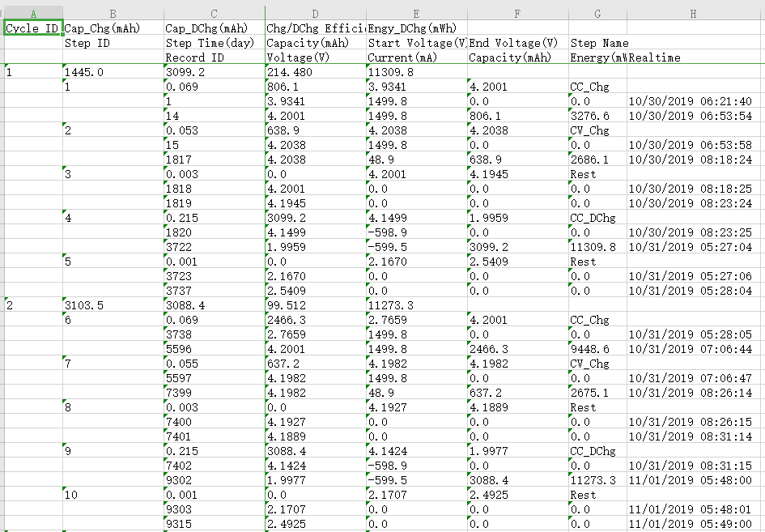
Task: Select Record ID cell 9302
Action: [215, 480]
